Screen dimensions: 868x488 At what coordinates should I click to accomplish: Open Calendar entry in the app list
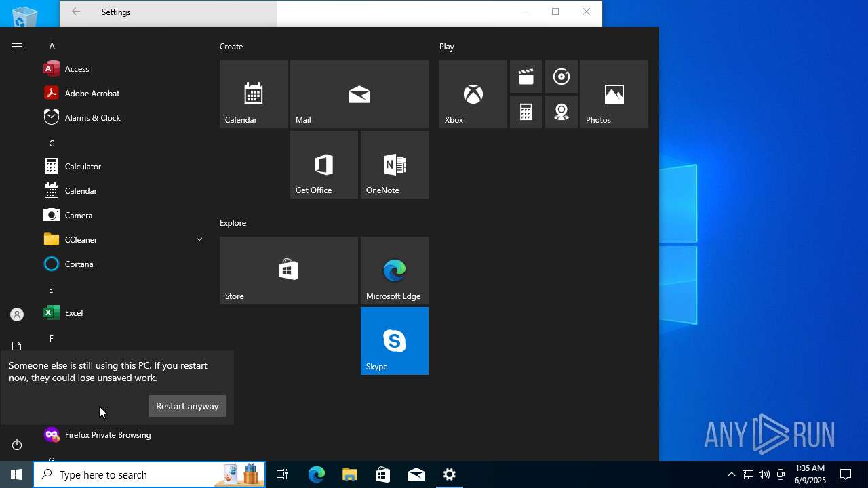[122, 190]
